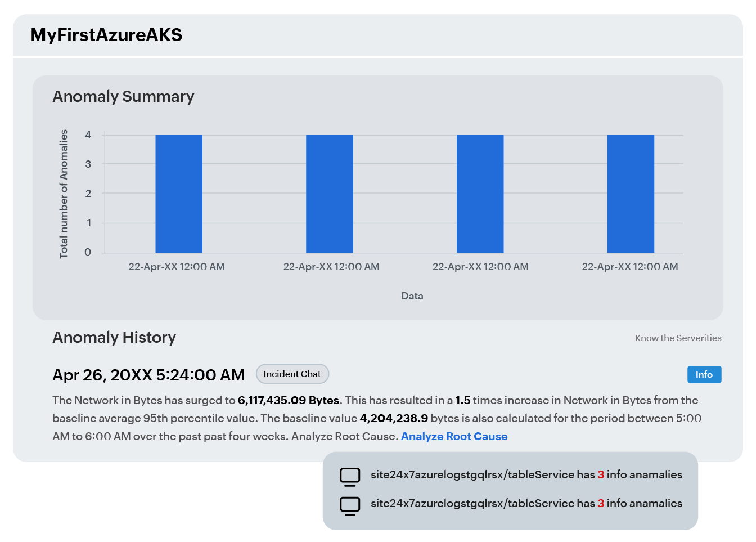Click the bold value 6,117,435.09 Bytes

click(289, 401)
